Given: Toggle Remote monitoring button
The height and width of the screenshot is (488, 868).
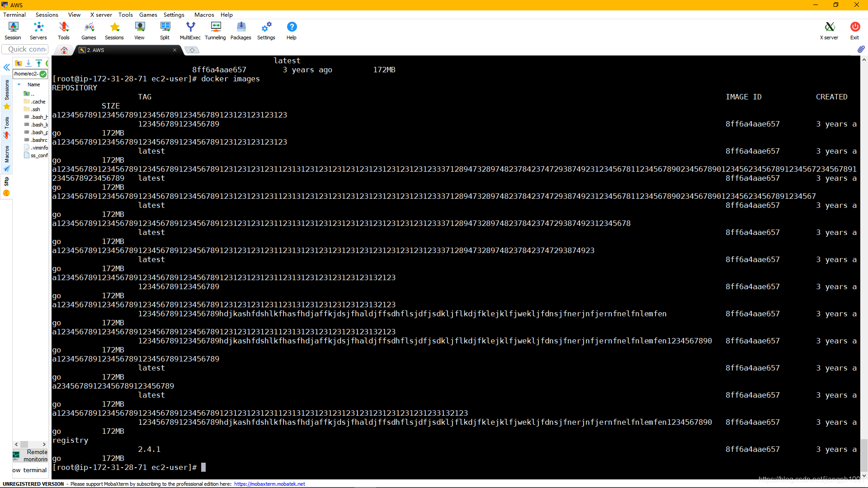Looking at the screenshot, I should pos(30,455).
